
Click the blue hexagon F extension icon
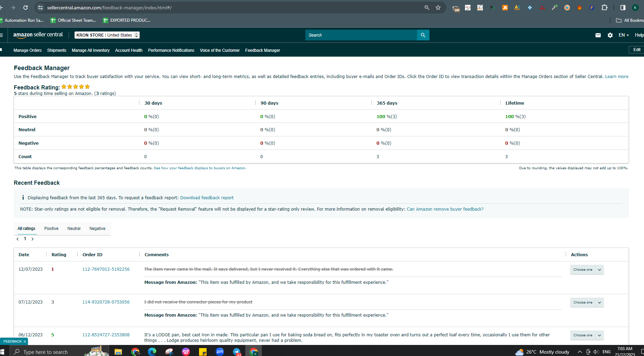point(592,8)
